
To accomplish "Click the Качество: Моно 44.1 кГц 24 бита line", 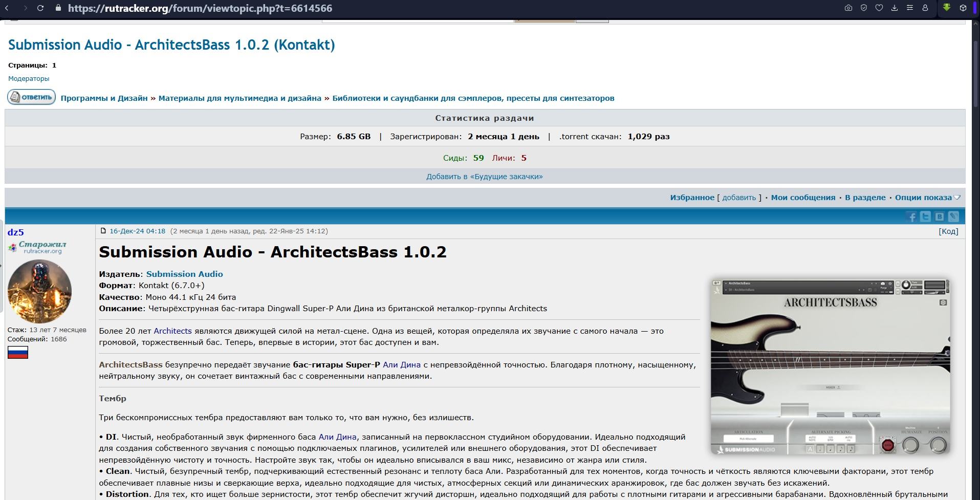I will pyautogui.click(x=167, y=297).
